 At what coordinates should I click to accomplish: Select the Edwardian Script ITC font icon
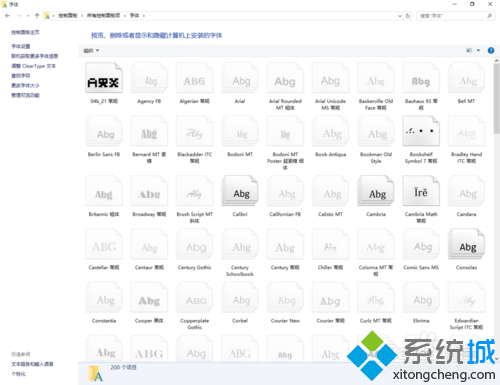coord(466,298)
